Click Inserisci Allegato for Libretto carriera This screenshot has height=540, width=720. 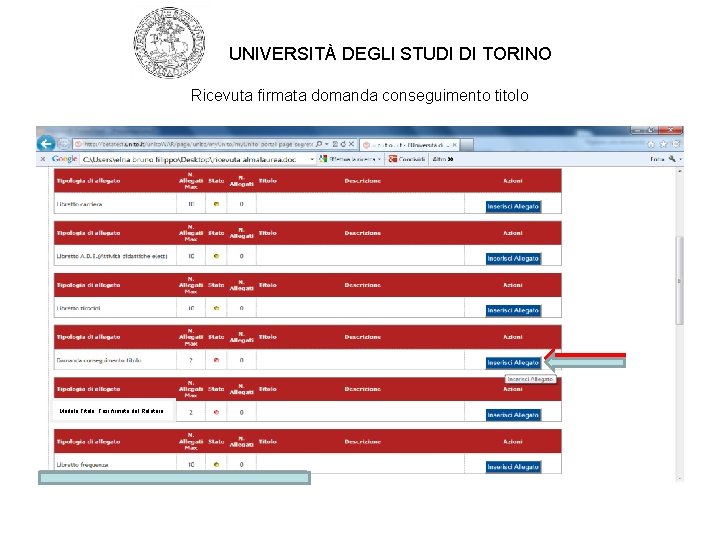(513, 207)
